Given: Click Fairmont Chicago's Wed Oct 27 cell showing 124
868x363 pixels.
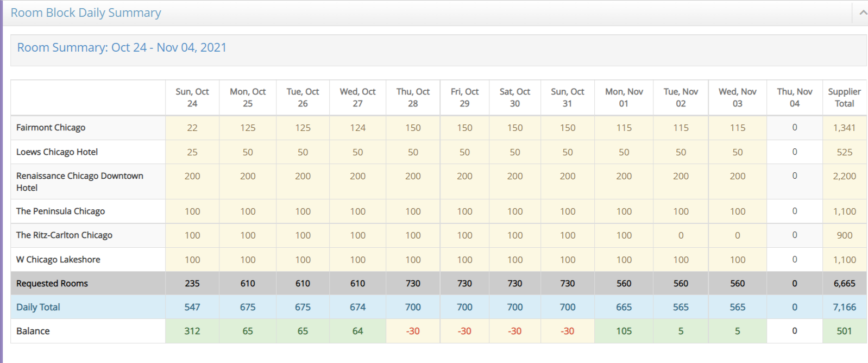Looking at the screenshot, I should coord(357,128).
